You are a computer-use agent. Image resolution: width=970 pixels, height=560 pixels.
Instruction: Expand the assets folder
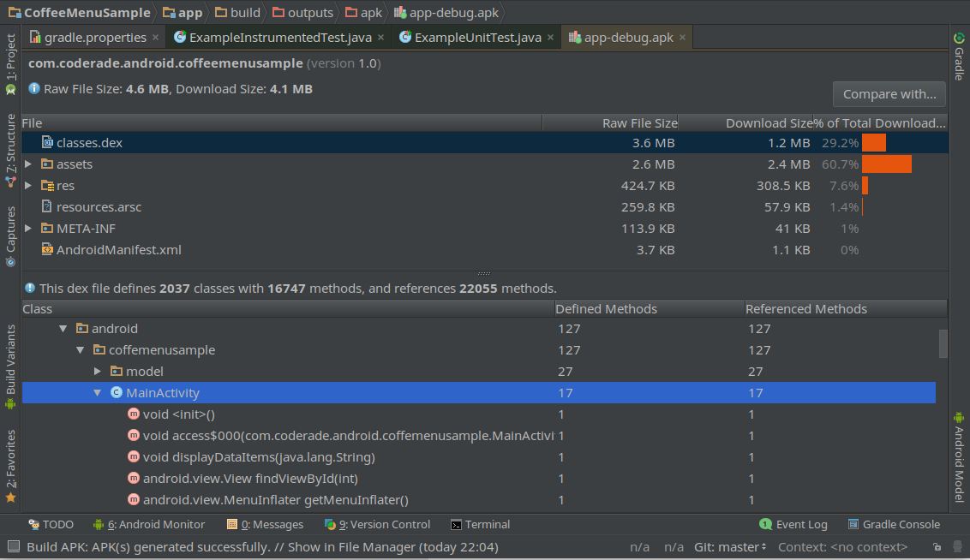click(x=27, y=164)
